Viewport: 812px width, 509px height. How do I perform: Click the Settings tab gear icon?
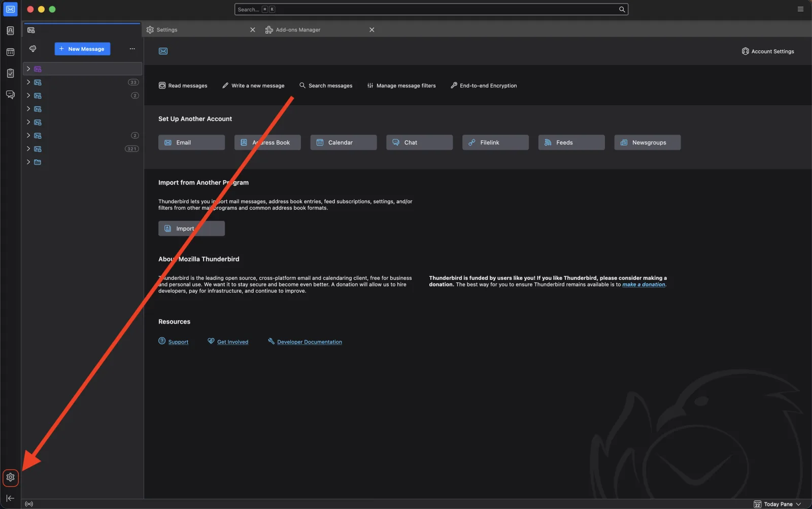click(x=150, y=29)
